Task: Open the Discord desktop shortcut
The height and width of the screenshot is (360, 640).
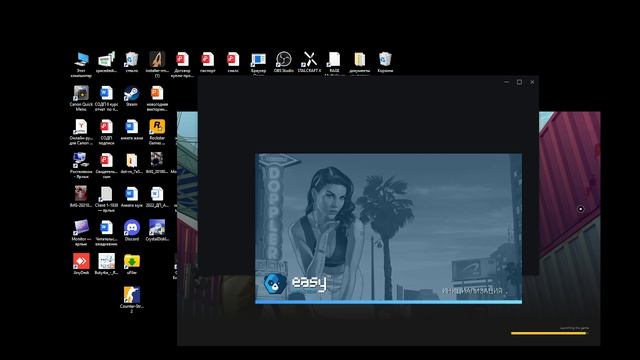Action: point(131,230)
